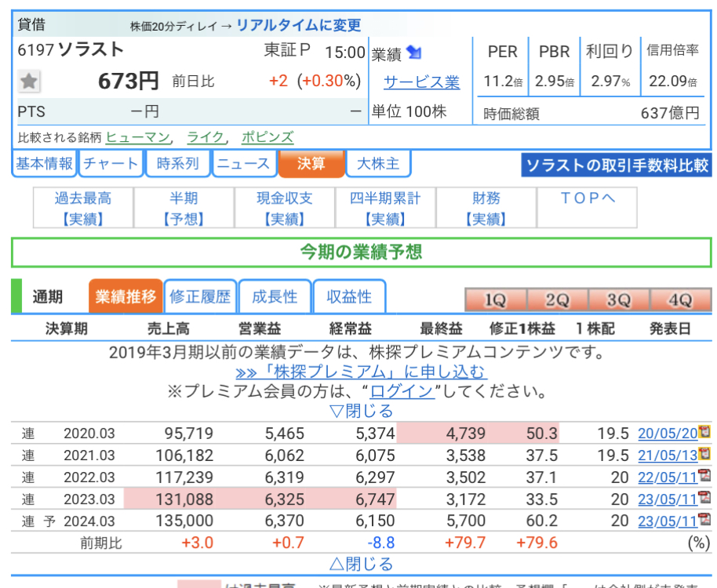Open the サービス業 sector link

(421, 82)
